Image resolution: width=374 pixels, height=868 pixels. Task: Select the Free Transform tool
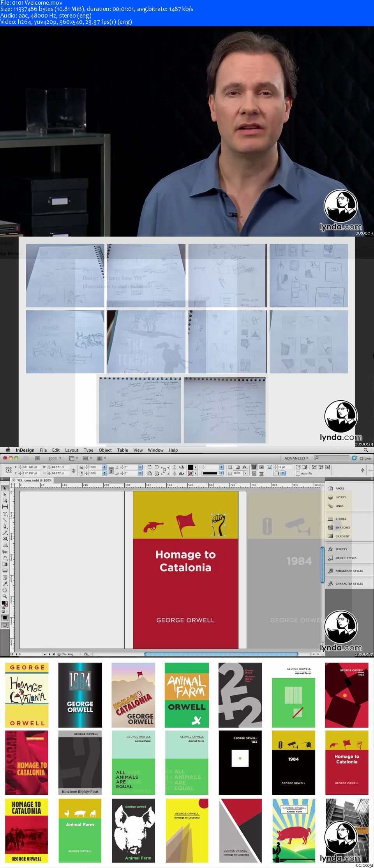coord(5,558)
